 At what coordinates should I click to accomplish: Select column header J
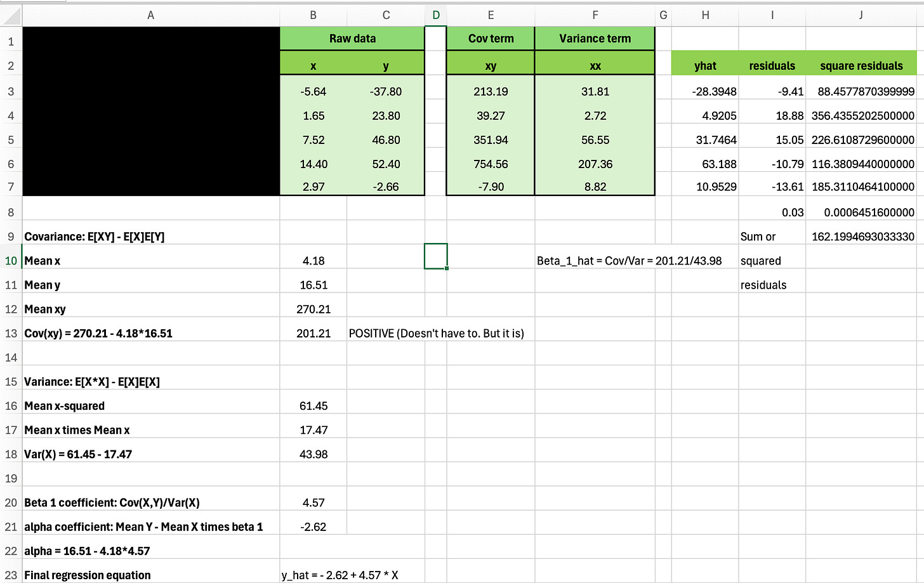pyautogui.click(x=861, y=15)
